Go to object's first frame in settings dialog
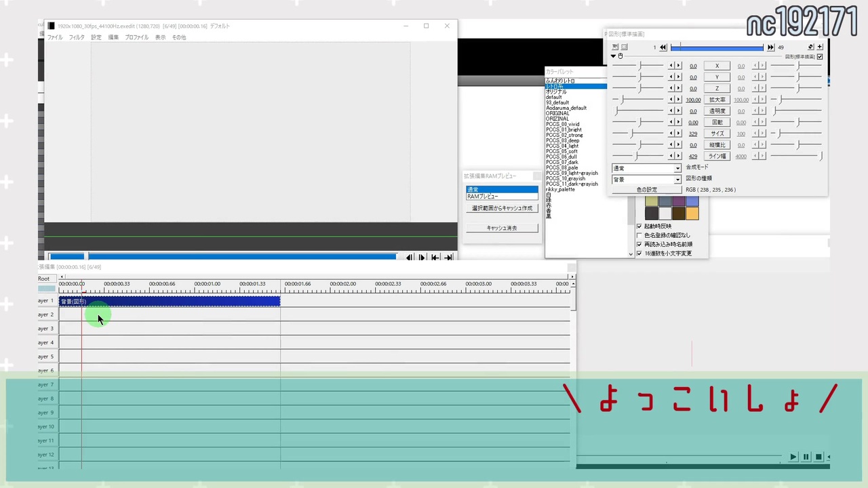The image size is (868, 488). click(x=663, y=47)
